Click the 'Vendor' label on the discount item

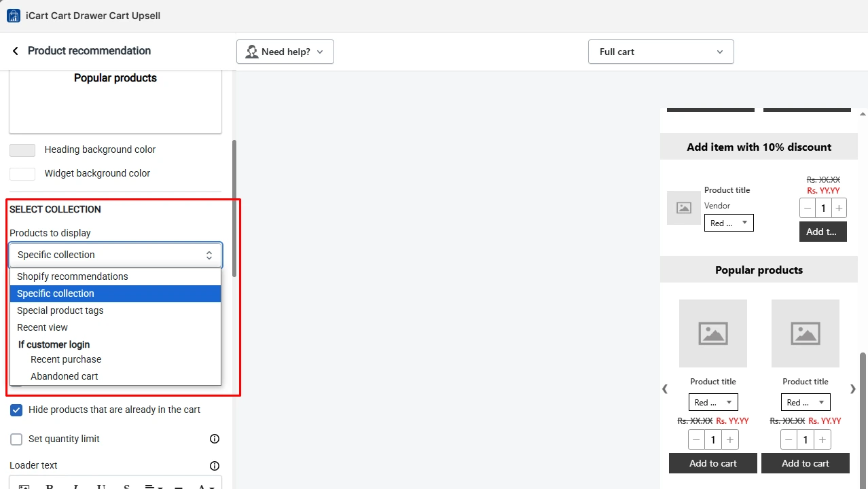tap(717, 206)
